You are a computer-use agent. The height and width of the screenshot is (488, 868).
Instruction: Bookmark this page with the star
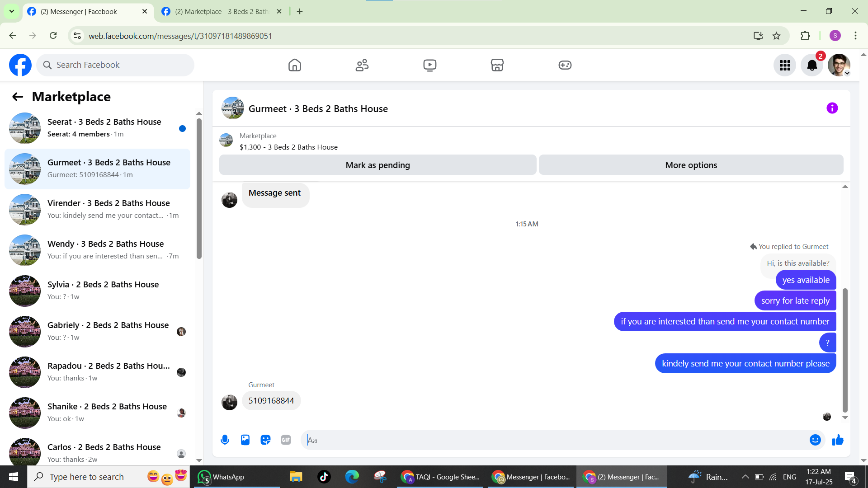(776, 36)
